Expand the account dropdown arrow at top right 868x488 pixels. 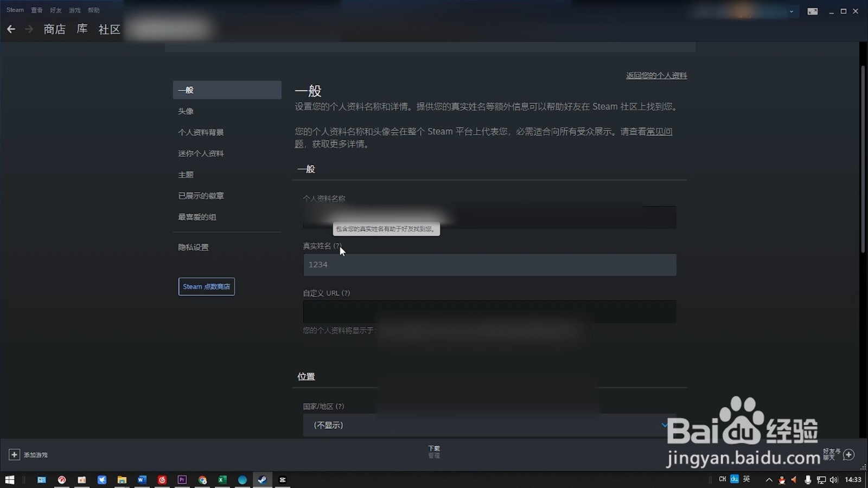[792, 11]
